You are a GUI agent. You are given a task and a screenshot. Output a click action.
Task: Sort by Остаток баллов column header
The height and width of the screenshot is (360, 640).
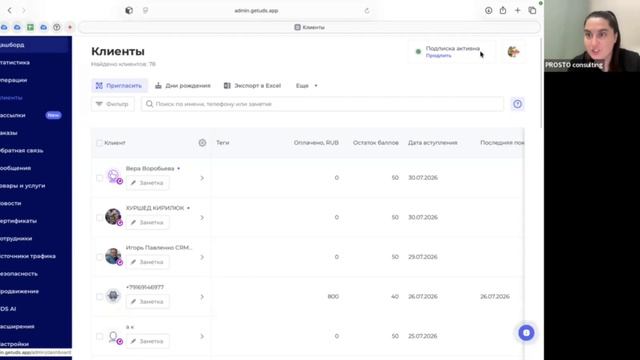(376, 143)
